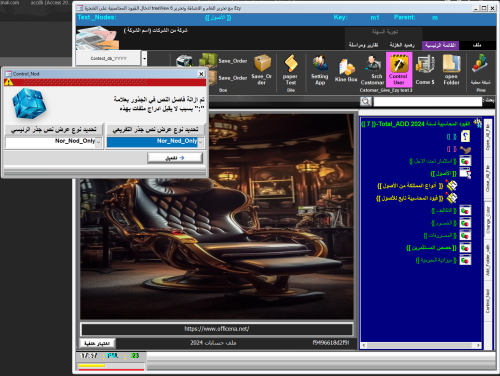Select the الأصول tree node text
This screenshot has width=500, height=376.
[x=444, y=173]
